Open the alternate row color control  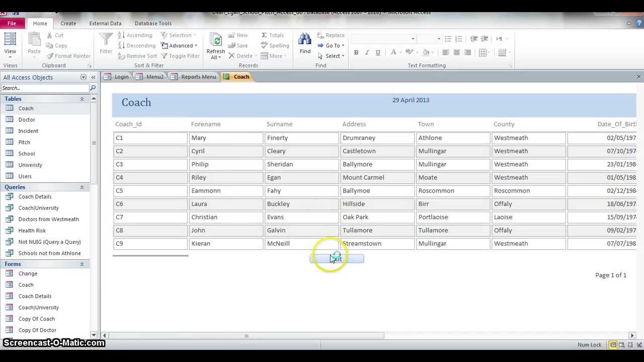coord(504,52)
